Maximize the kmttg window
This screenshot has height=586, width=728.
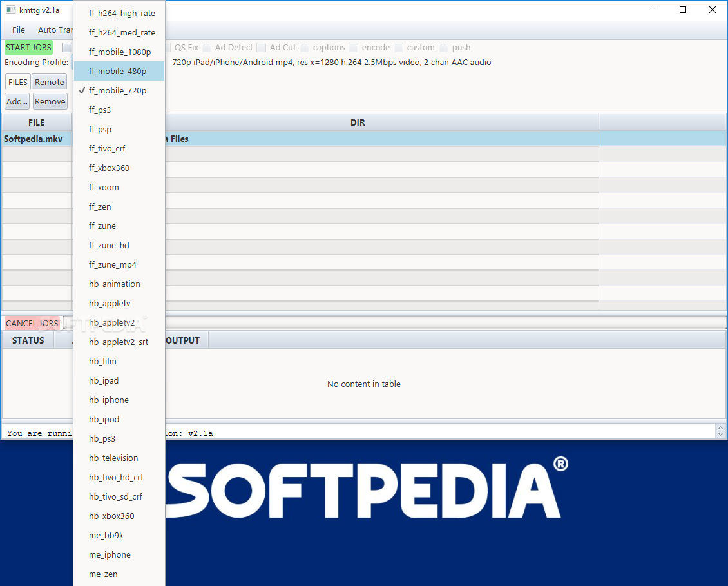[683, 10]
